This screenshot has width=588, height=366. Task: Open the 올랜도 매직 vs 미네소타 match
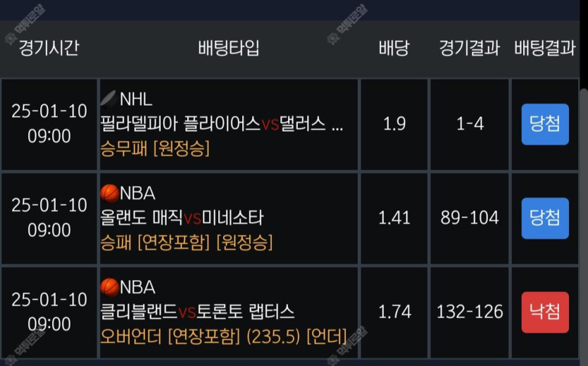(182, 218)
